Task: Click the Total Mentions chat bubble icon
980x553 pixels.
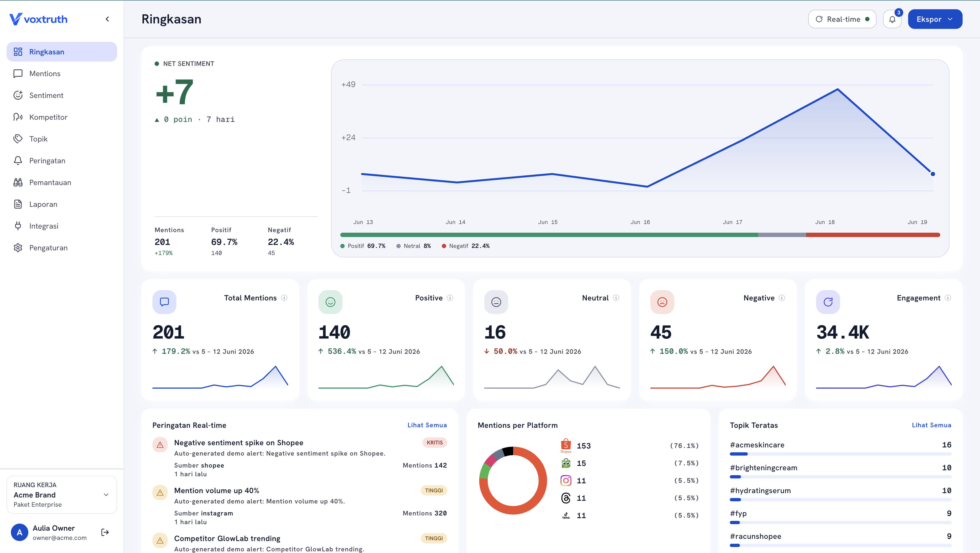Action: pyautogui.click(x=164, y=302)
